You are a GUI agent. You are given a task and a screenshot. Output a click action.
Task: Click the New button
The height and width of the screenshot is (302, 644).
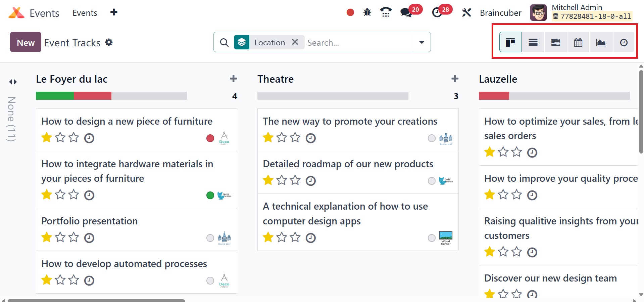coord(26,42)
